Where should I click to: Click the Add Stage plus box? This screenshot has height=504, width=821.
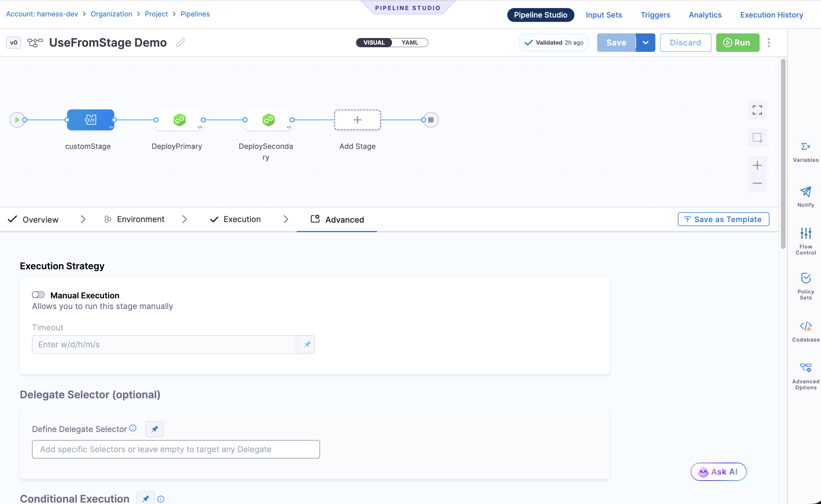pos(357,120)
